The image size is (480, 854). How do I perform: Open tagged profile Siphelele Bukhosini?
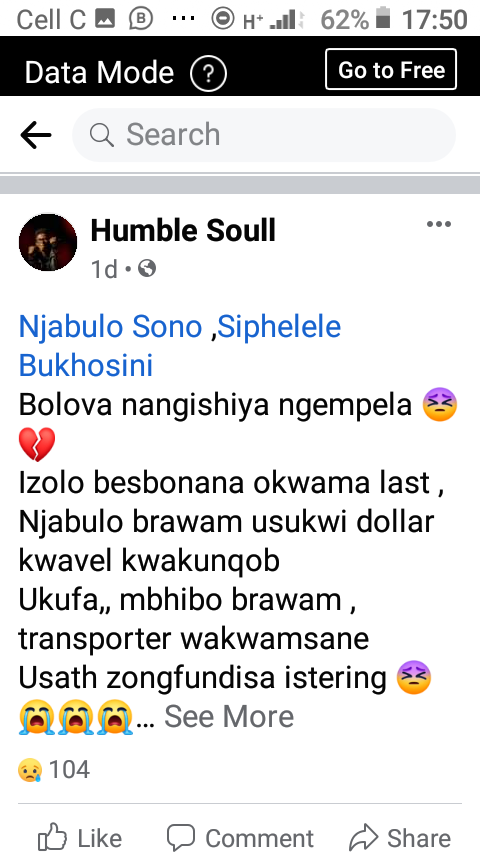coord(180,346)
